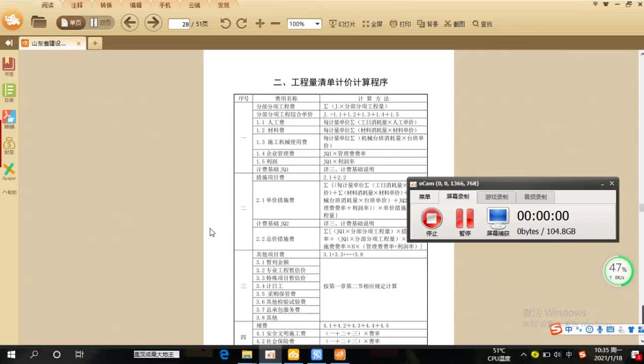Screen dimensions: 644x364
Task: Open Task View on taskbar
Action: 79,354
